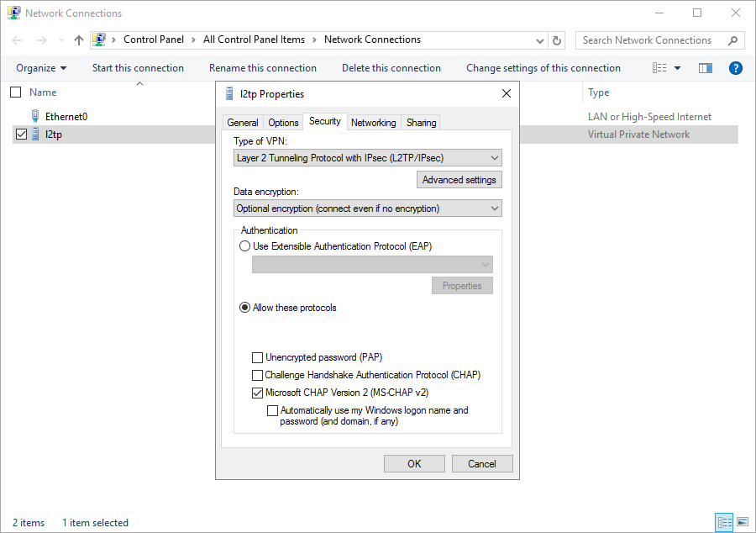Open the Type of VPN dropdown
756x533 pixels.
coord(367,158)
